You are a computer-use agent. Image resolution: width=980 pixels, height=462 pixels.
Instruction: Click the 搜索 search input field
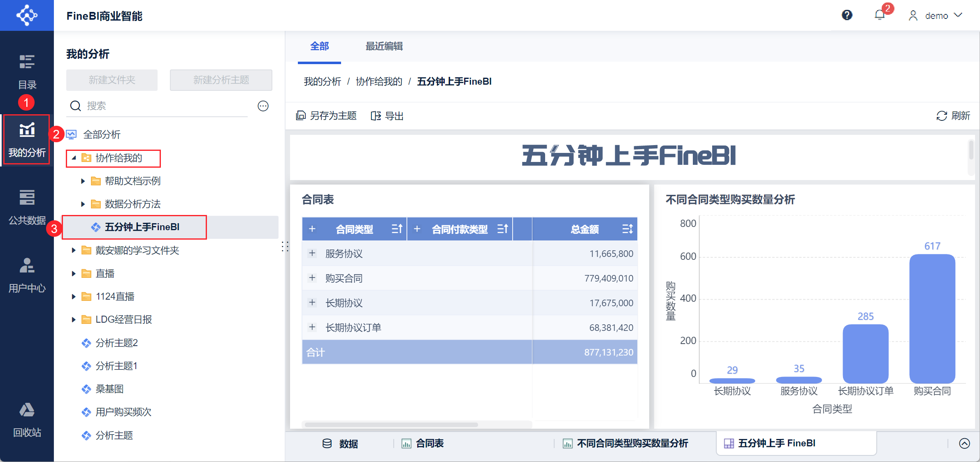point(165,106)
